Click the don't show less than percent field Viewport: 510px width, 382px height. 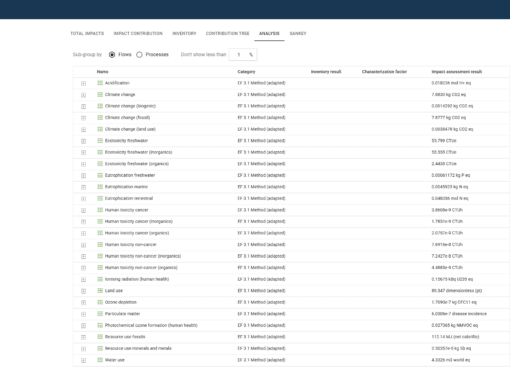coord(242,55)
